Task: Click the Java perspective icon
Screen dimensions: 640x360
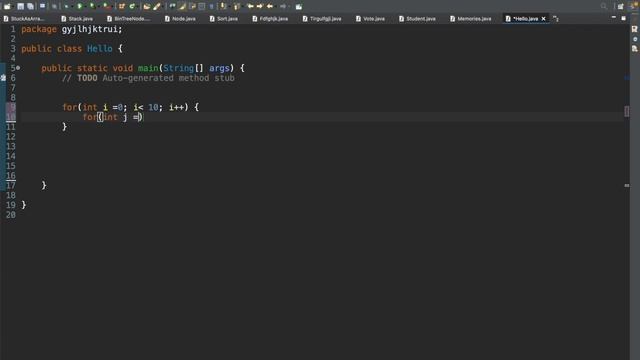Action: 634,5
